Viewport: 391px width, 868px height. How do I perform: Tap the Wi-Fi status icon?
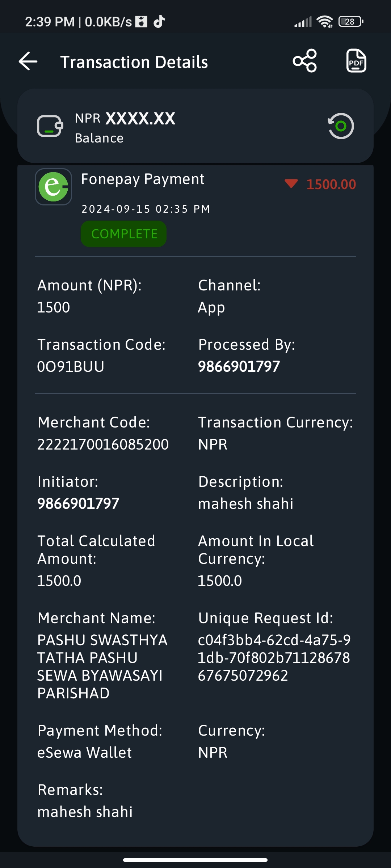pos(325,22)
